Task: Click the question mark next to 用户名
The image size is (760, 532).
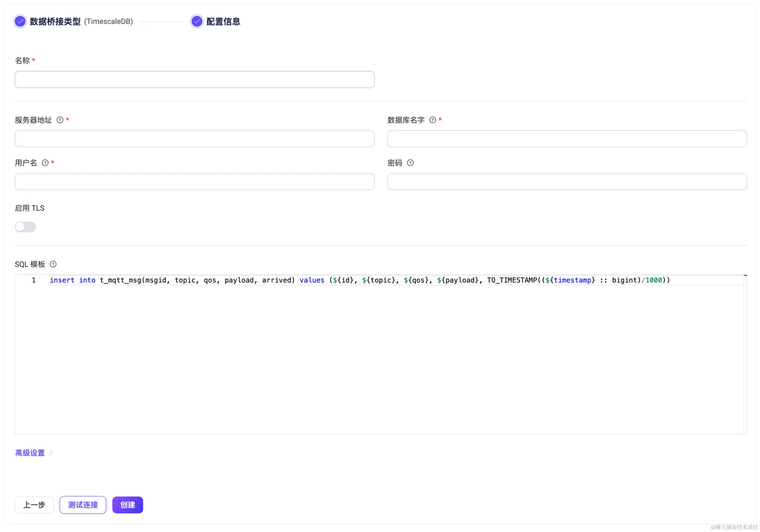Action: (45, 163)
